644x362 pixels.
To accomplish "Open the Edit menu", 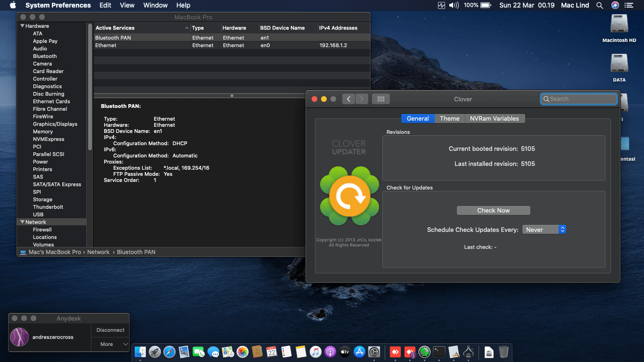I will point(105,5).
